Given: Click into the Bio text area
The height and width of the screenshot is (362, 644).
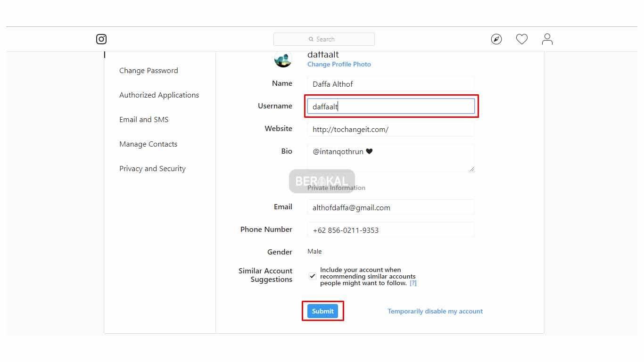Looking at the screenshot, I should [x=390, y=158].
